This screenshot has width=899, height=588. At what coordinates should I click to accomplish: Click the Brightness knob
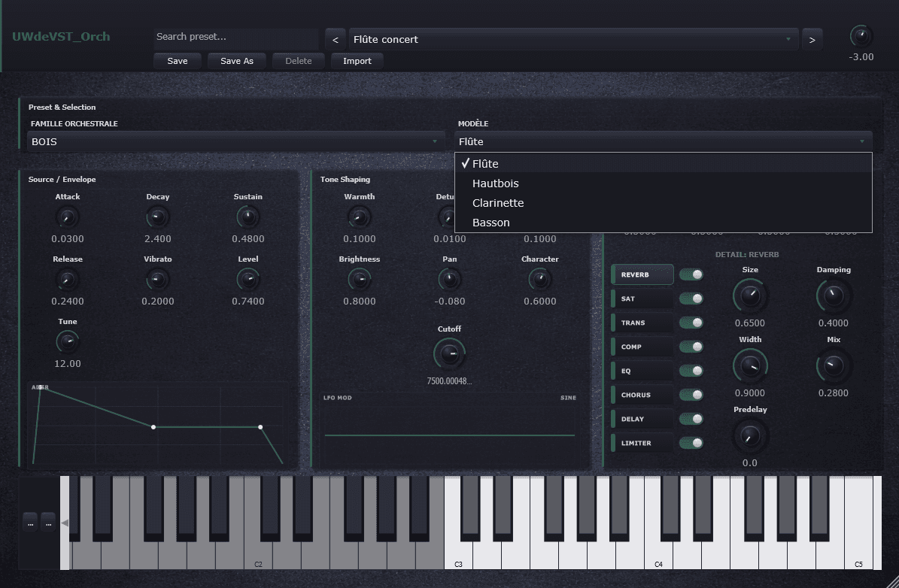coord(360,280)
